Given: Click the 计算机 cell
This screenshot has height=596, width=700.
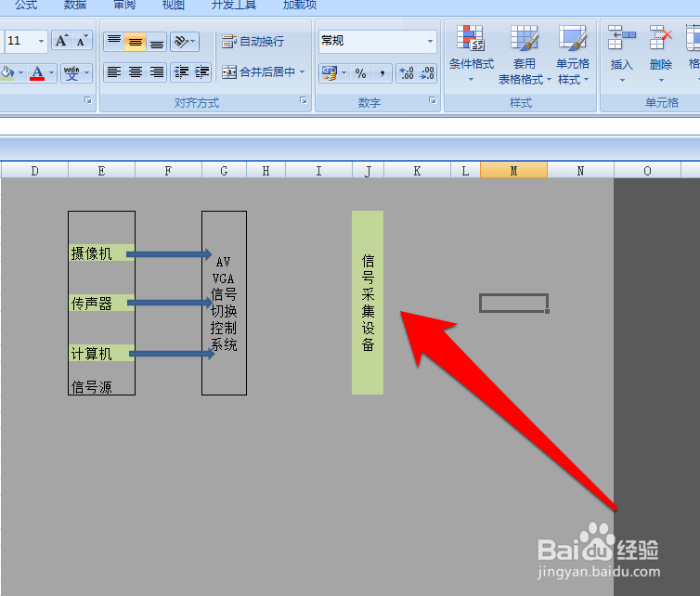Looking at the screenshot, I should (101, 353).
